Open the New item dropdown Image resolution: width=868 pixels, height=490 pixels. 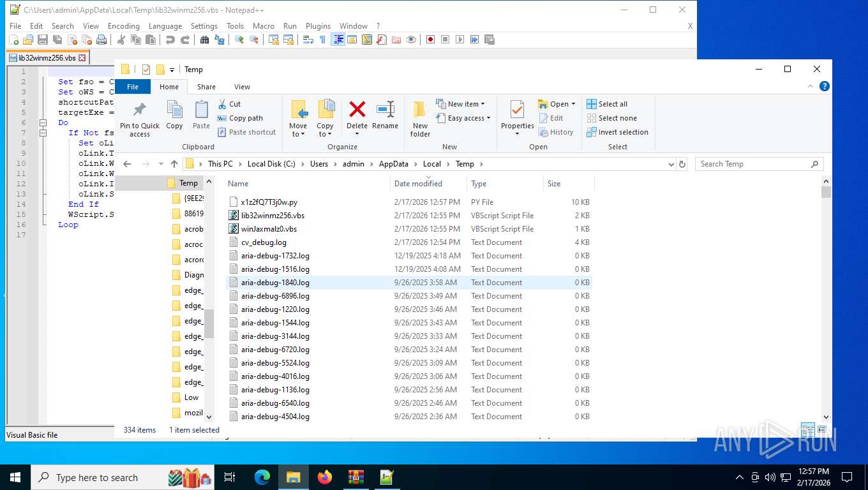point(461,104)
